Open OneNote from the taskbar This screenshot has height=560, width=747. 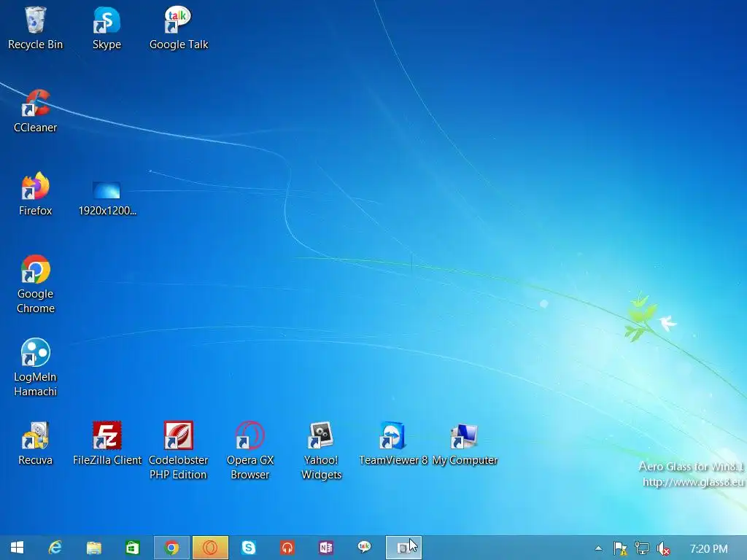point(326,548)
